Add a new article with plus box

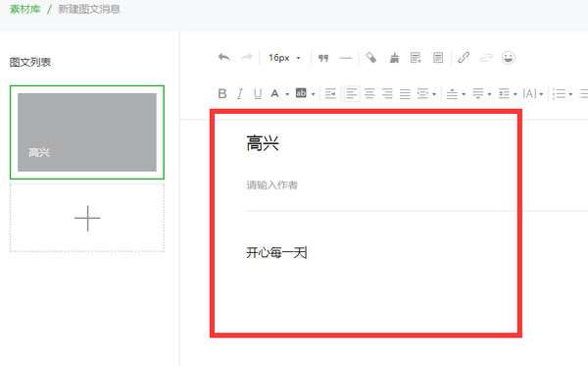tap(87, 218)
